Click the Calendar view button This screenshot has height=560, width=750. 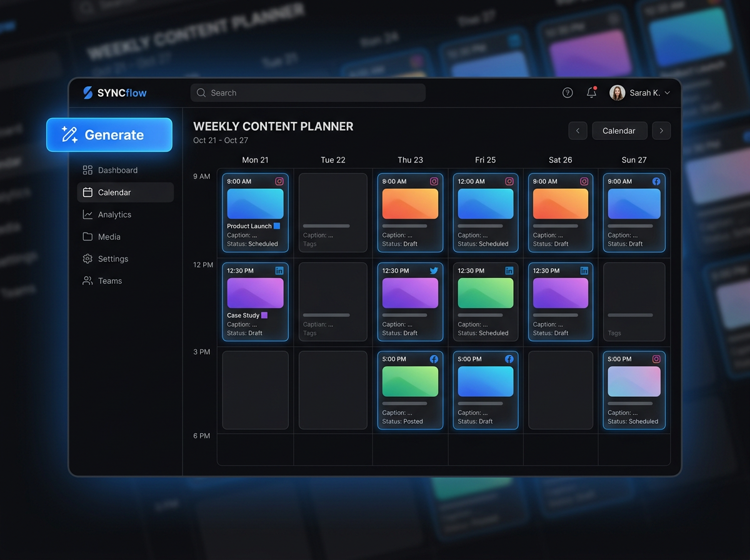coord(619,131)
